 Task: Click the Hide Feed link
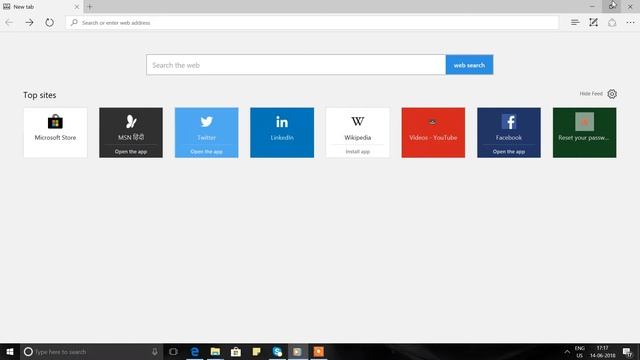coord(591,94)
